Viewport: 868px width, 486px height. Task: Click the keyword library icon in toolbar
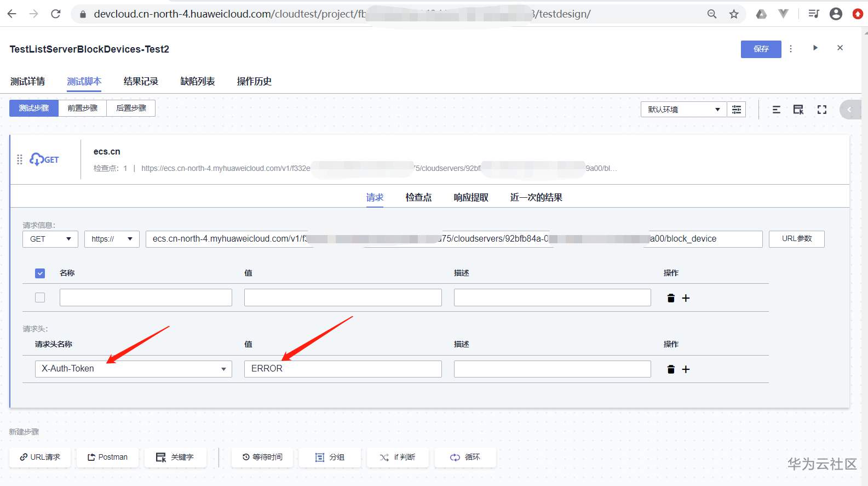coord(798,110)
